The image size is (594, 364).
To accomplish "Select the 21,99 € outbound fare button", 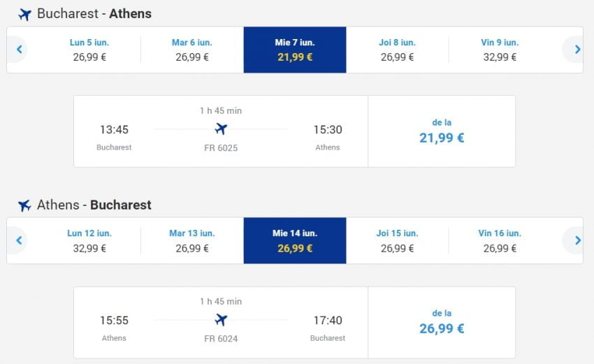I will click(442, 131).
